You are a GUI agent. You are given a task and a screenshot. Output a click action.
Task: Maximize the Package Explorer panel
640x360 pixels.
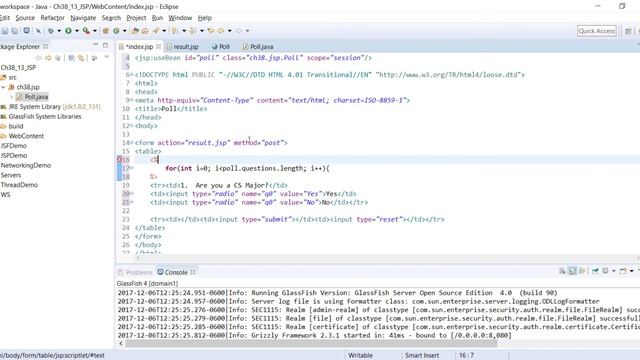[106, 45]
